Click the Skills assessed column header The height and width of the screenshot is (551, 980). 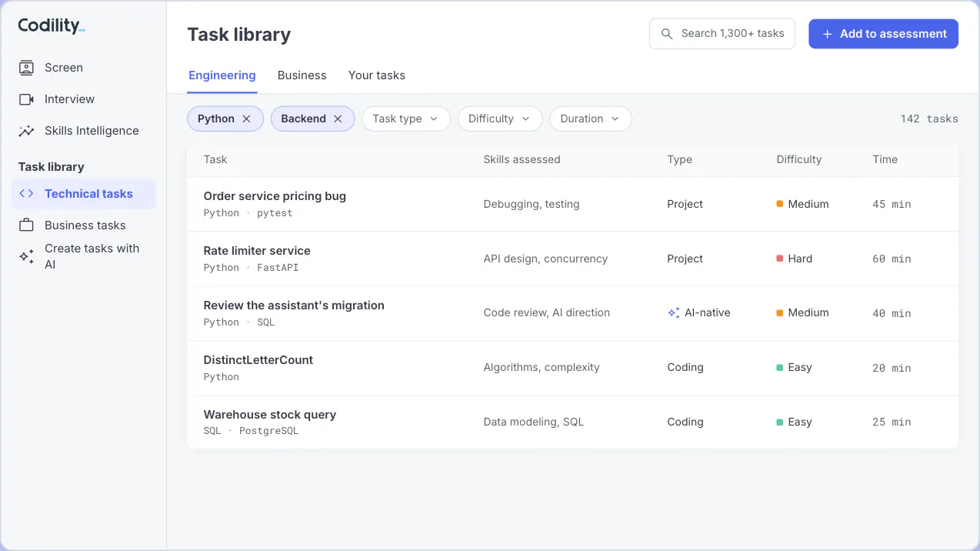pos(522,159)
